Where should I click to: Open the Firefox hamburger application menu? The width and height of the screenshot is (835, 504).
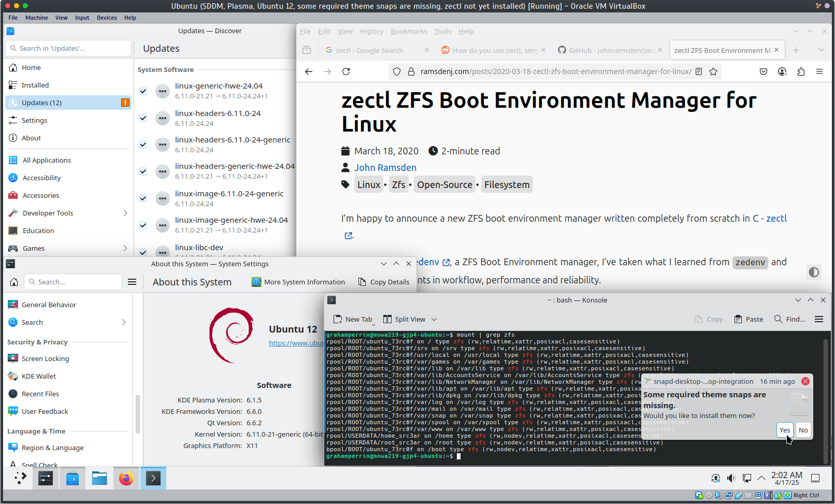[819, 71]
